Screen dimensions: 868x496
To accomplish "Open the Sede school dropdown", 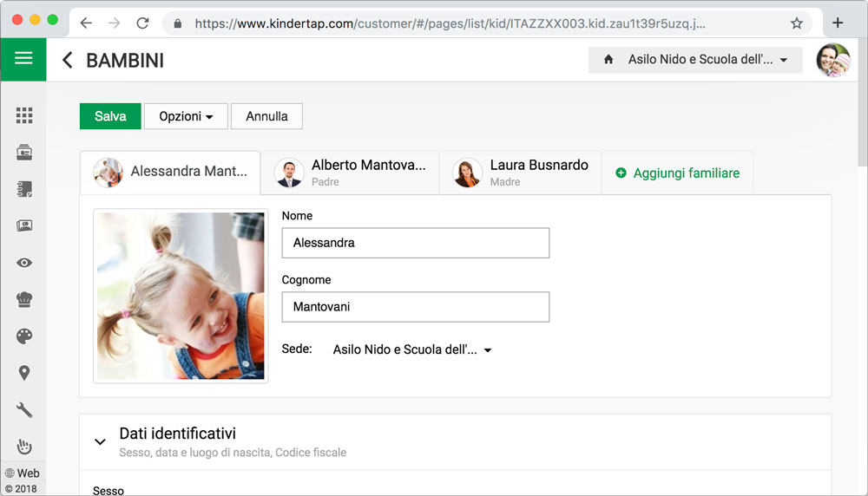I will pyautogui.click(x=412, y=350).
